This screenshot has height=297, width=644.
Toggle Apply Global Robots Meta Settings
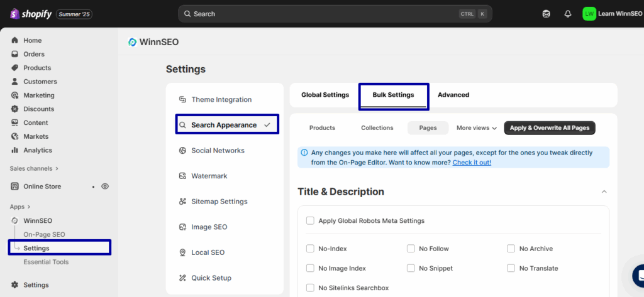tap(310, 220)
